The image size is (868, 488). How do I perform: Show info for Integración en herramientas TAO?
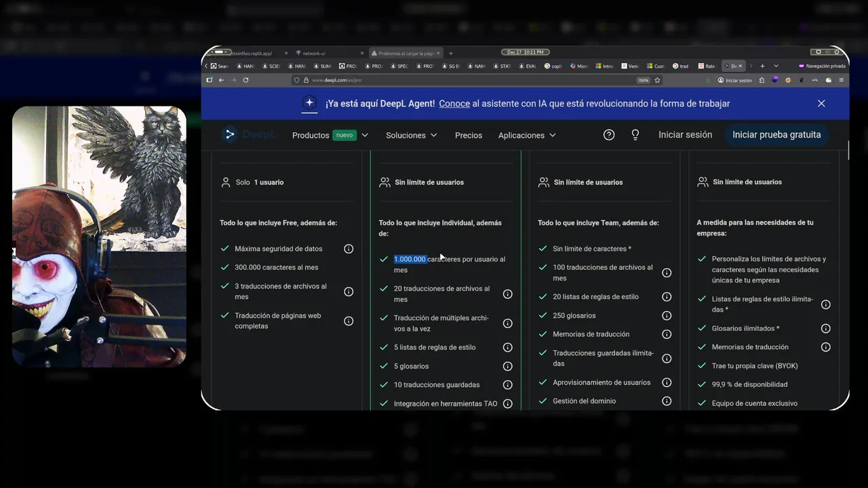coord(507,404)
